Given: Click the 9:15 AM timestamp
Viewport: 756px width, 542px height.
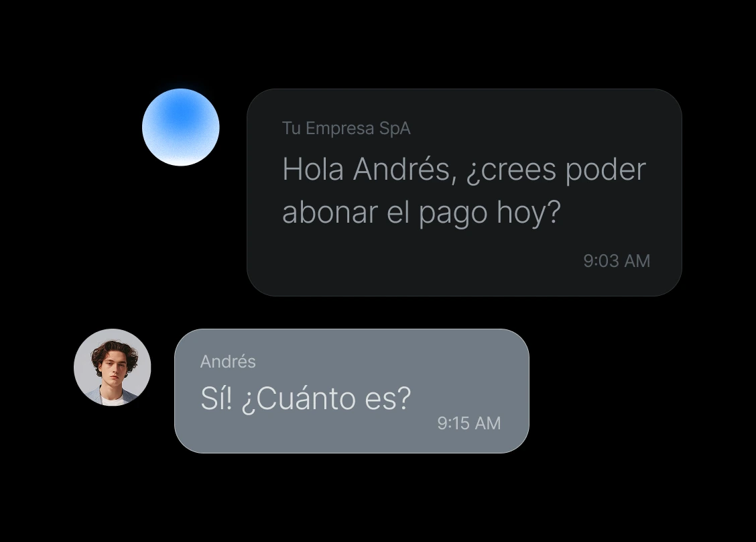Looking at the screenshot, I should (468, 423).
